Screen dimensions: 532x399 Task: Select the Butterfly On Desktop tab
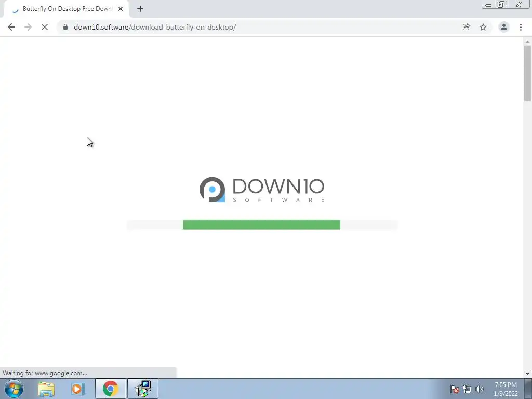pos(66,9)
